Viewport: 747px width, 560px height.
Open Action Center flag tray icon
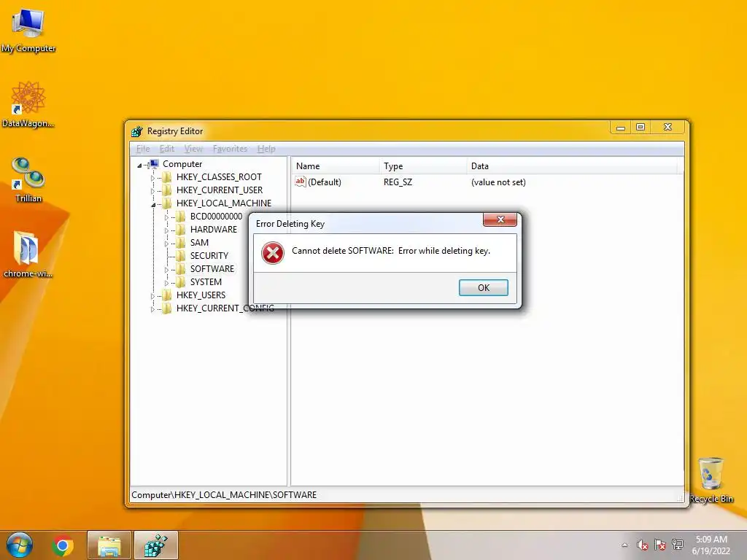[659, 545]
